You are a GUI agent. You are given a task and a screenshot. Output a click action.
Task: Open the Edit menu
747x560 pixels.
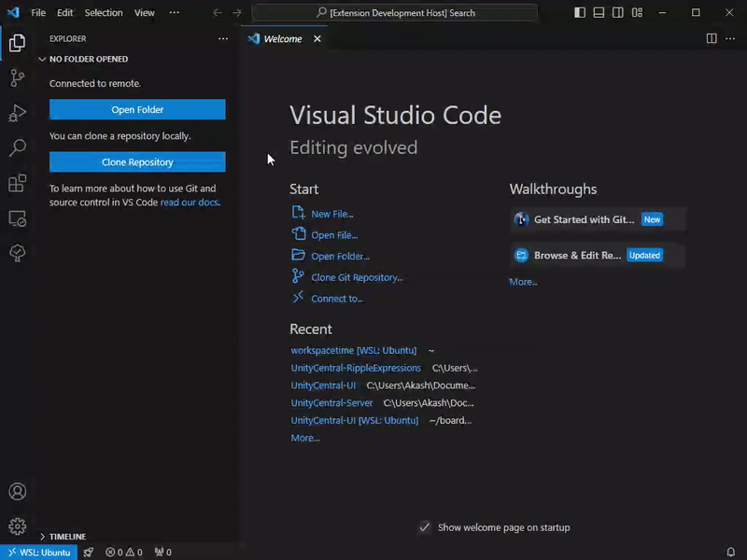point(64,13)
